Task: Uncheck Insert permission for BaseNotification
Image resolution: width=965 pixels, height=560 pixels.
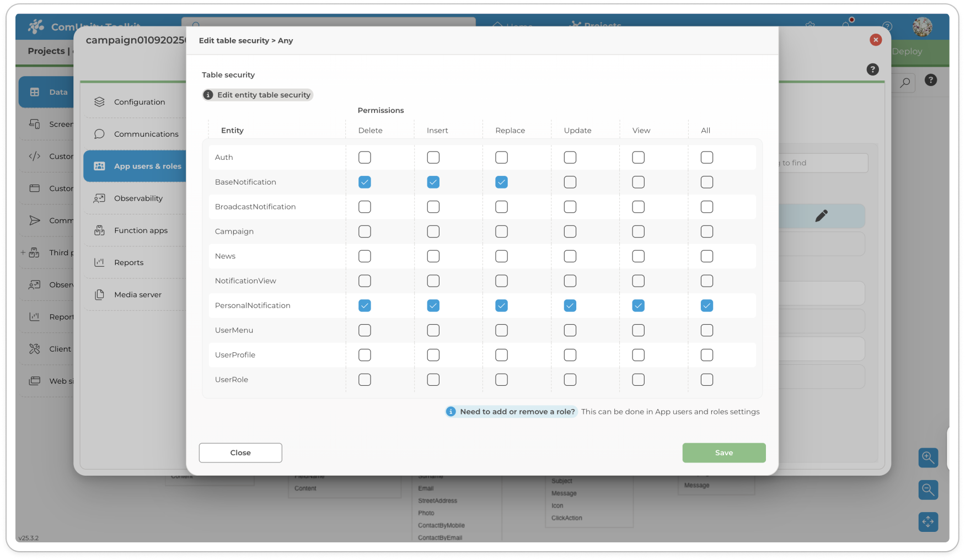Action: pos(433,182)
